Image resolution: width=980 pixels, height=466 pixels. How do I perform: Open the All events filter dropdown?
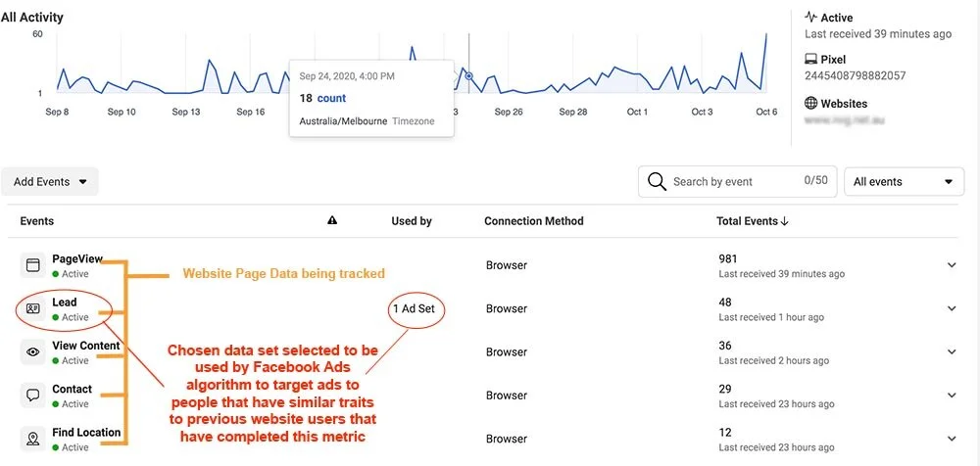point(904,182)
